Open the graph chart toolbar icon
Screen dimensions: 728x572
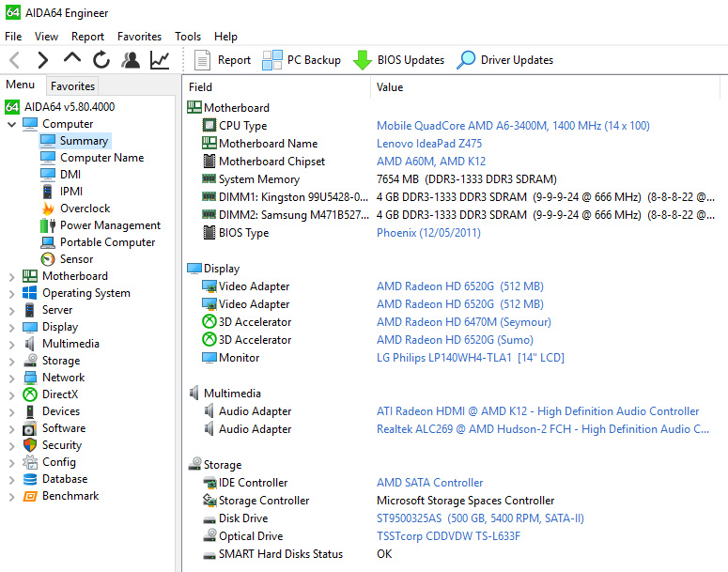click(x=160, y=60)
